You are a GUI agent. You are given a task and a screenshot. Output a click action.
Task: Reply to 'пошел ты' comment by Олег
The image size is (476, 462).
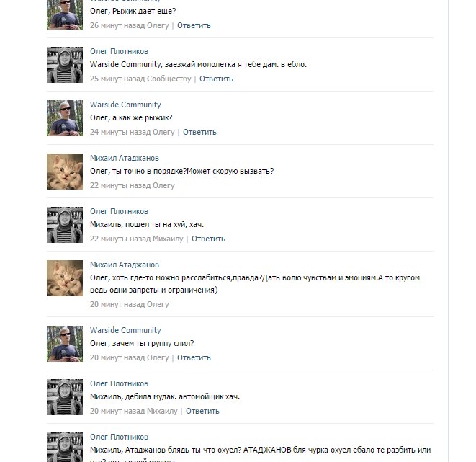point(208,239)
